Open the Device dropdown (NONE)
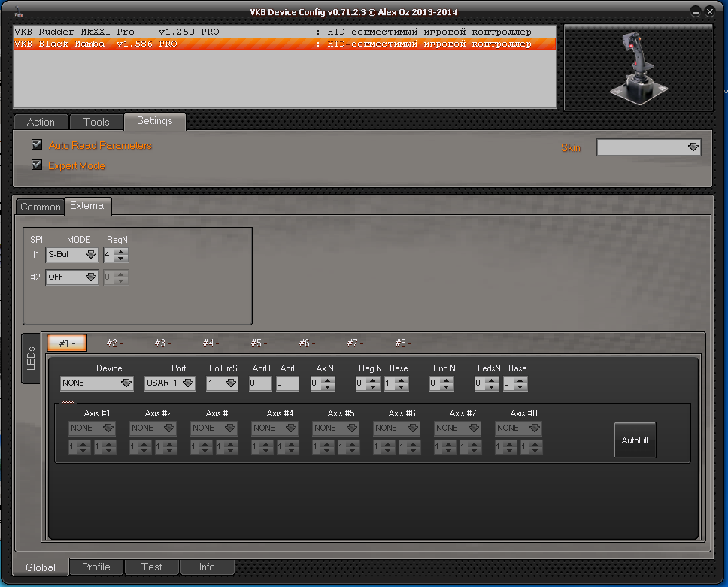728x587 pixels. (x=97, y=383)
